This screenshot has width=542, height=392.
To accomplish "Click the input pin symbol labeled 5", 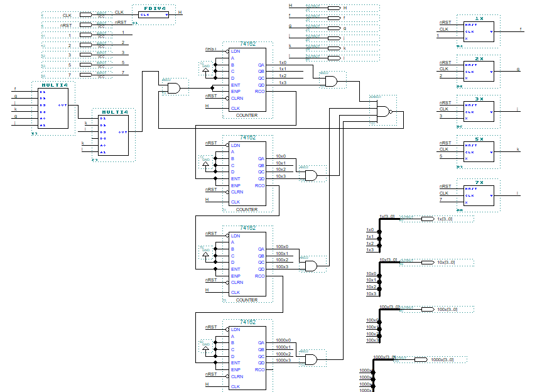I will [85, 65].
